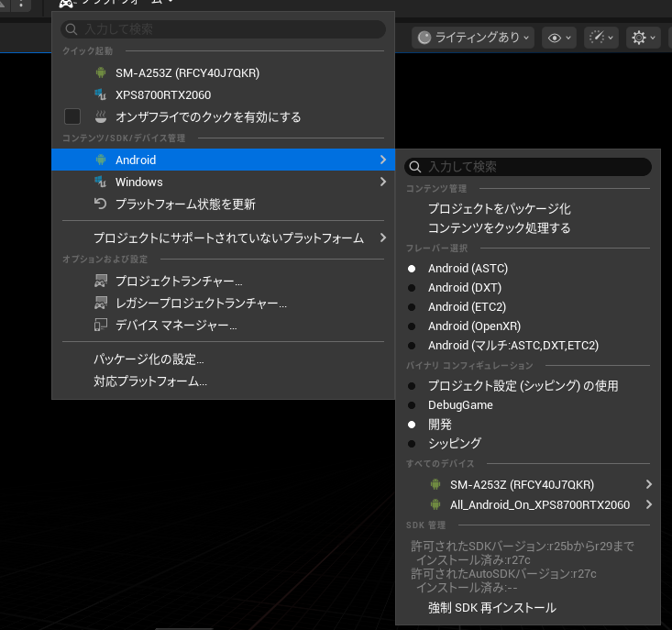Click 強制 SDK 再インストール
672x630 pixels.
pos(491,607)
